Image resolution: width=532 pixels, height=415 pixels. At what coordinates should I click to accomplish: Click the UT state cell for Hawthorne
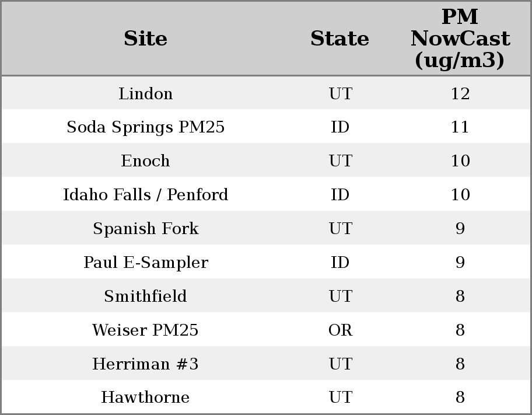[x=340, y=397]
